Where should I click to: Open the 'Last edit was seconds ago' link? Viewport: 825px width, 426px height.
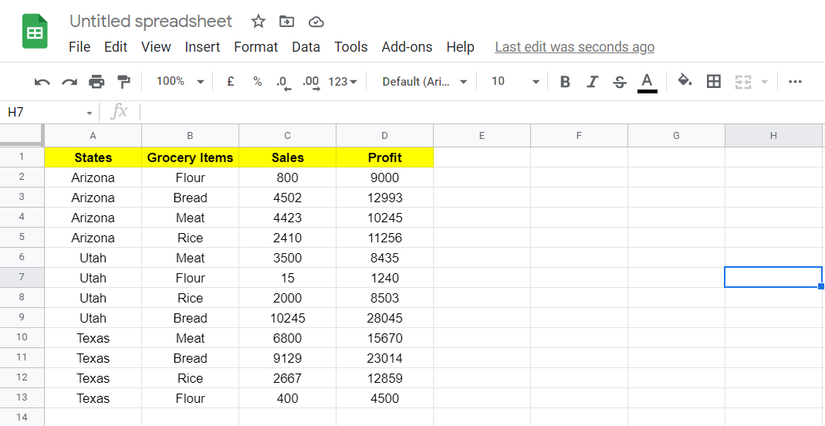tap(575, 47)
